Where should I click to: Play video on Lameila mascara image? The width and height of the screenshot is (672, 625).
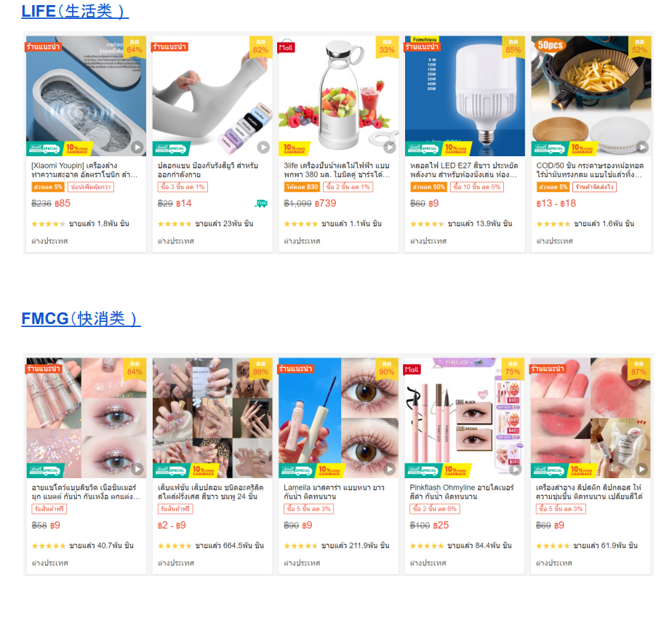pyautogui.click(x=389, y=469)
